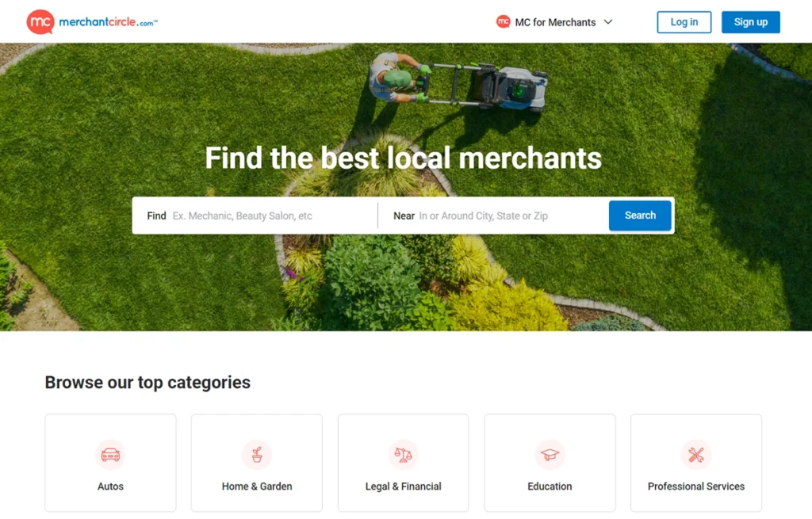Click the Log in button
This screenshot has height=519, width=812.
(684, 22)
